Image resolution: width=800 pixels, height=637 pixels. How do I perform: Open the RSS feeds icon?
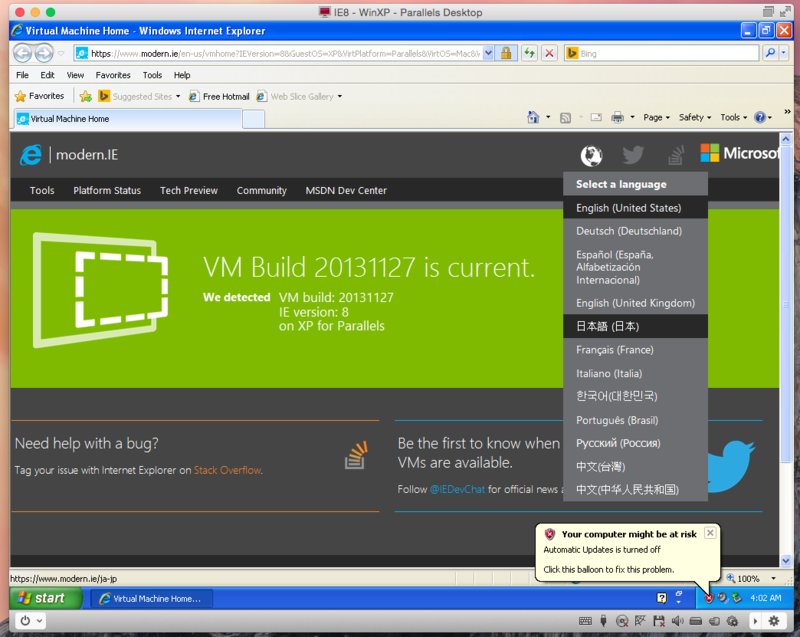coord(565,118)
